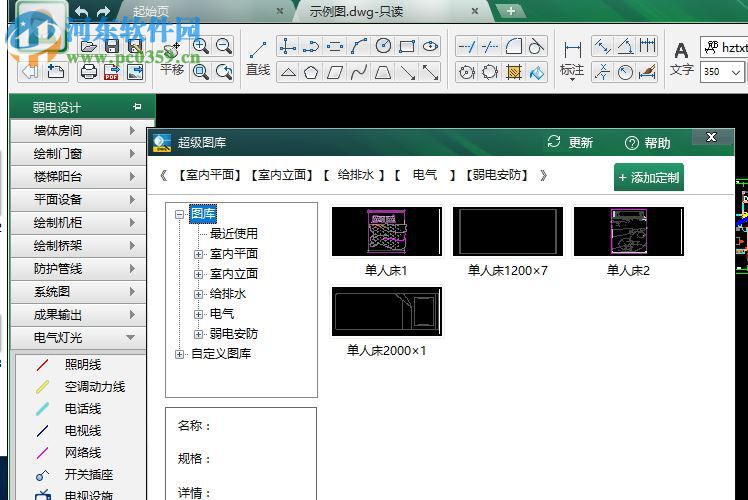748x500 pixels.
Task: Pin the 弱电设计 panel
Action: click(137, 107)
